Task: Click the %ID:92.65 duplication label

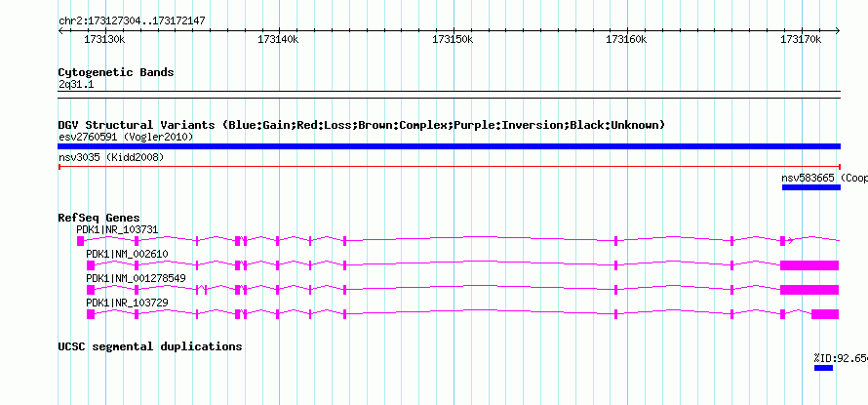Action: tap(841, 358)
